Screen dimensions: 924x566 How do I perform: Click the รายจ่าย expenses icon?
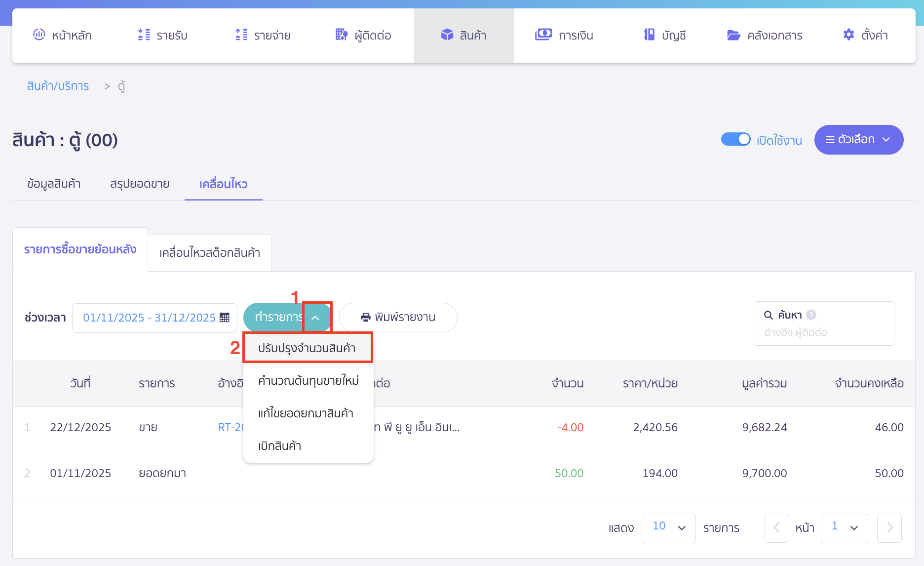(x=240, y=35)
